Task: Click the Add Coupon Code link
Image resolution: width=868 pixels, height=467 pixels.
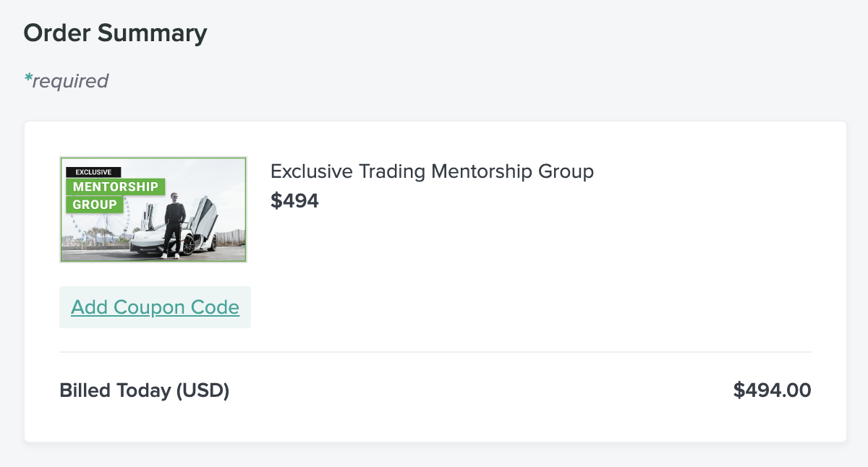Action: 155,307
